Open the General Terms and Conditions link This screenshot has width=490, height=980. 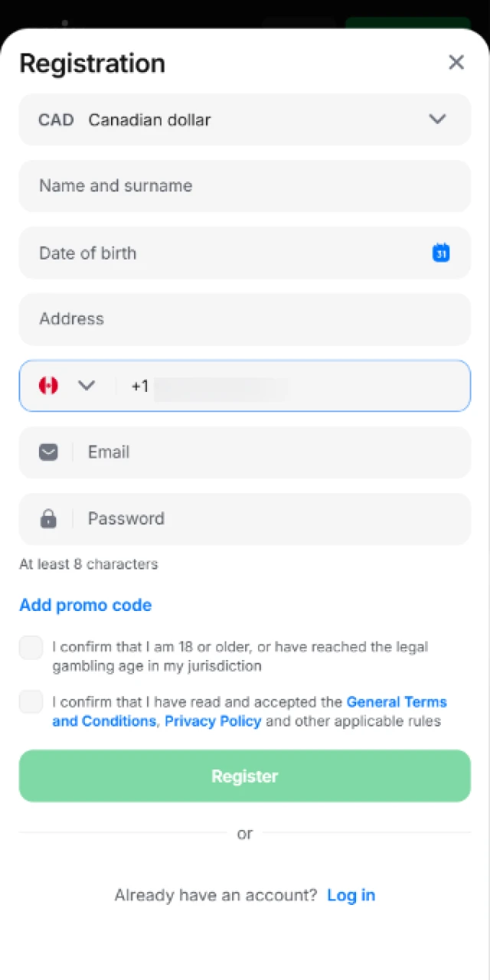[x=397, y=702]
